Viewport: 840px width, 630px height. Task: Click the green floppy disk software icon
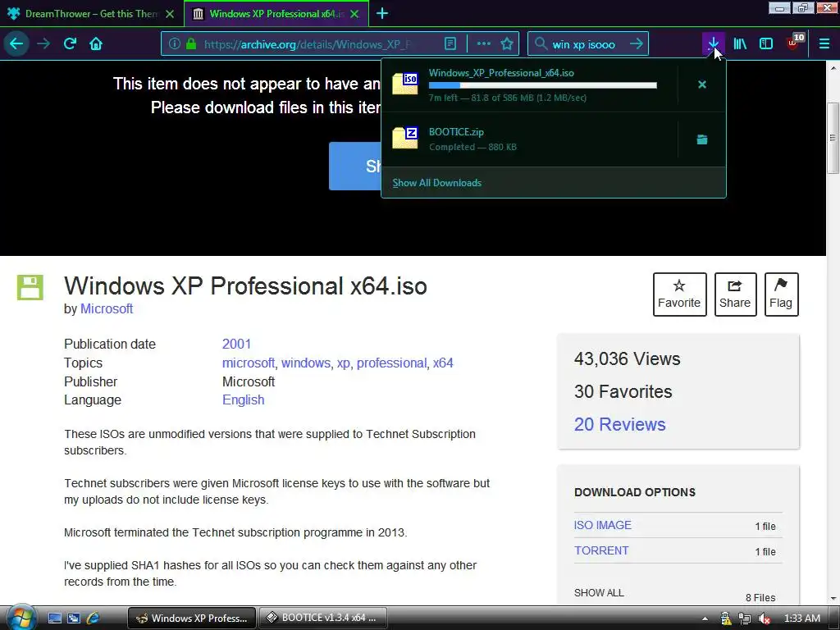coord(30,287)
